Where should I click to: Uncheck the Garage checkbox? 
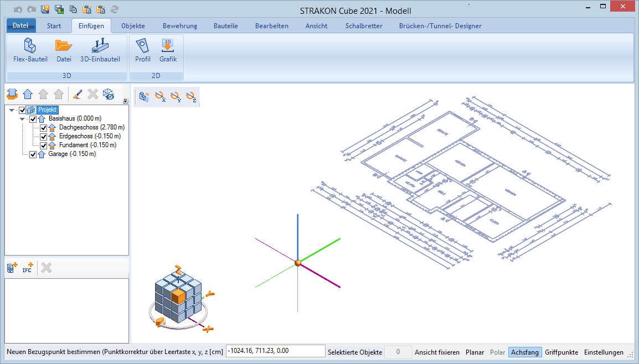click(33, 154)
